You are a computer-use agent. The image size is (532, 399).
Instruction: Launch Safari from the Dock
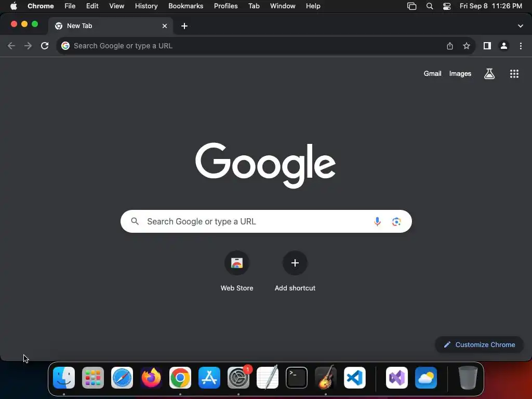[122, 378]
